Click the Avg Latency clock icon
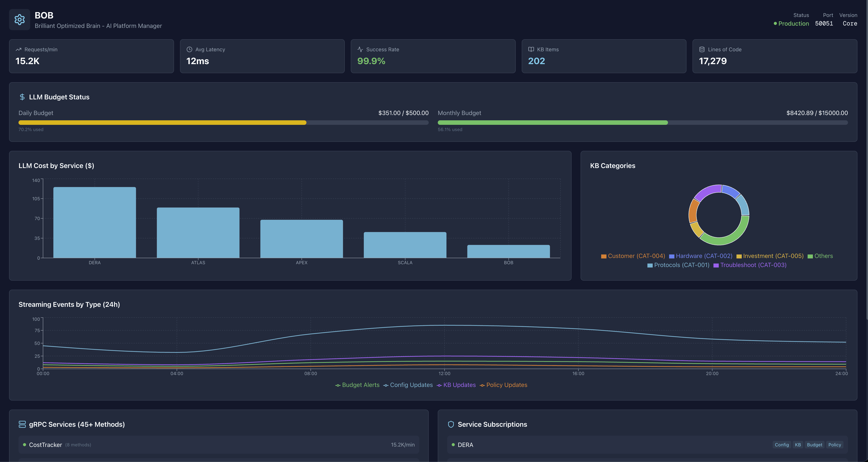Viewport: 868px width, 462px height. (189, 49)
